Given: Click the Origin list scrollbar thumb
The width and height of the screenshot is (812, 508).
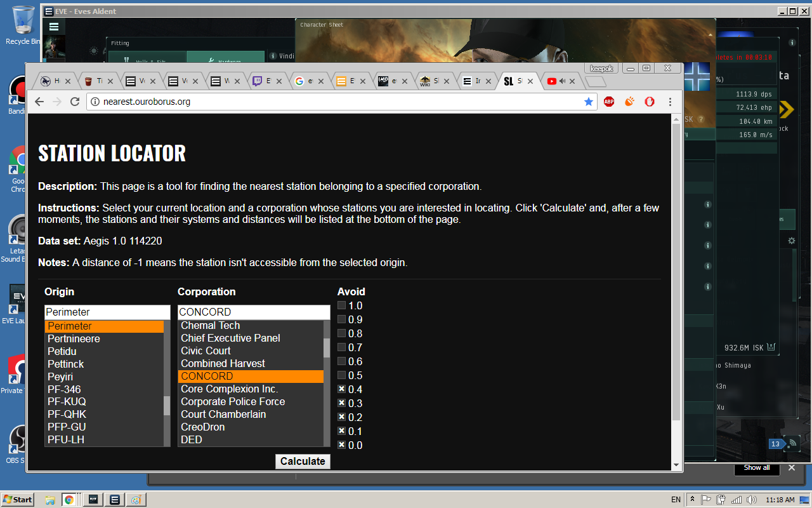Looking at the screenshot, I should coord(167,406).
